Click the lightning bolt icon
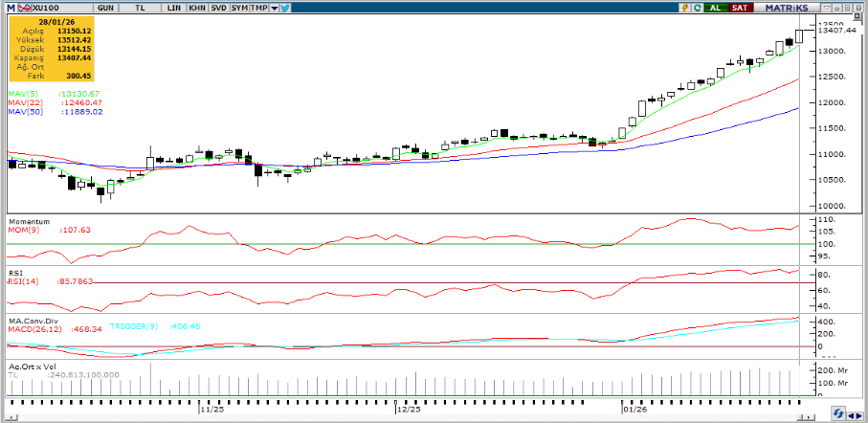This screenshot has width=868, height=423. (x=684, y=8)
